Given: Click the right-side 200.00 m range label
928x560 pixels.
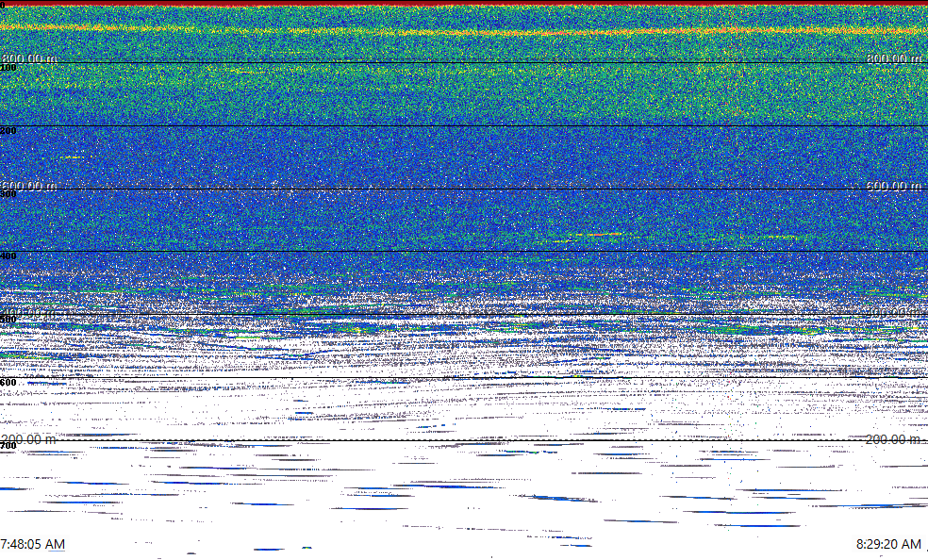Looking at the screenshot, I should tap(894, 439).
